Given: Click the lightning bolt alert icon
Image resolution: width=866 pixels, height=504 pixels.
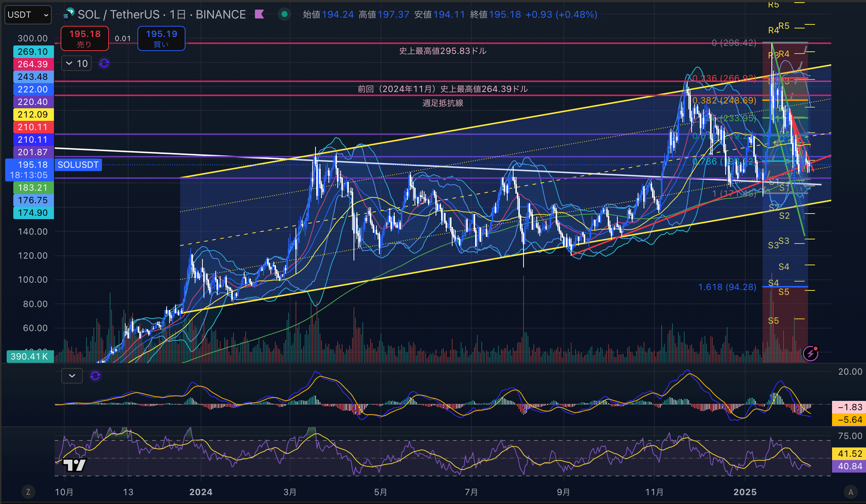Looking at the screenshot, I should click(x=811, y=354).
